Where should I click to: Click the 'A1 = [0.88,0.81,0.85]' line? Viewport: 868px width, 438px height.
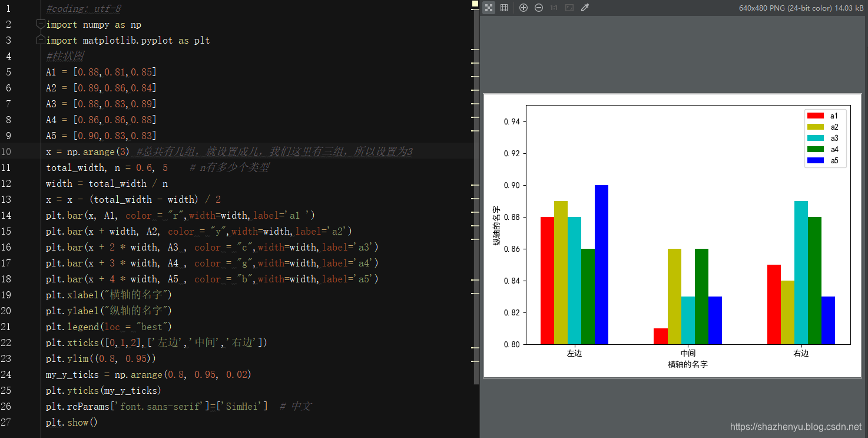(101, 72)
